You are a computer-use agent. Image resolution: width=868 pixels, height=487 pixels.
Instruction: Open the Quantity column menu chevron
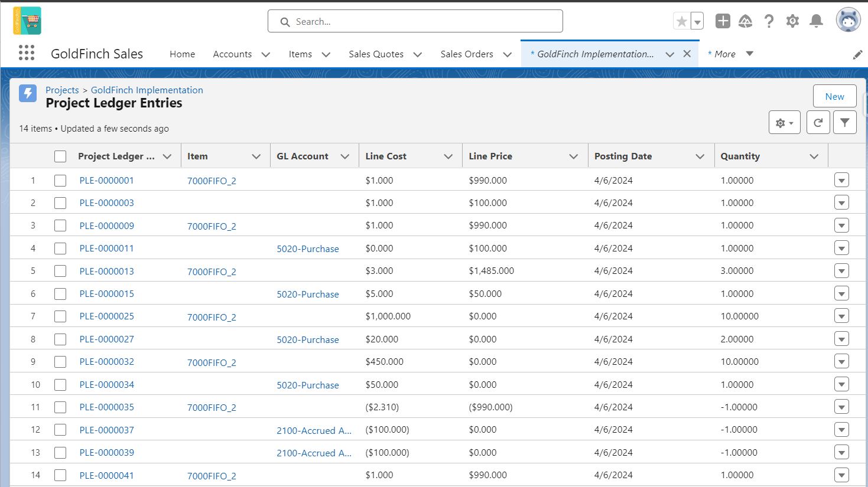coord(814,156)
